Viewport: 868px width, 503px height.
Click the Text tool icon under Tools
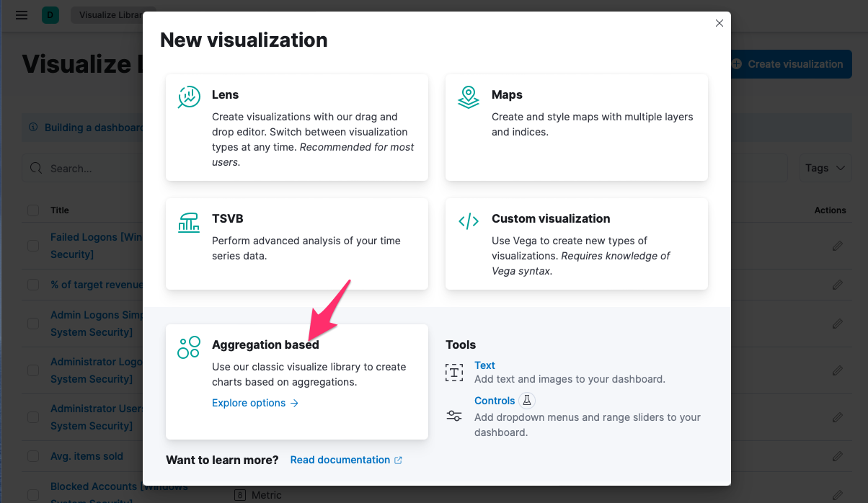(x=454, y=373)
